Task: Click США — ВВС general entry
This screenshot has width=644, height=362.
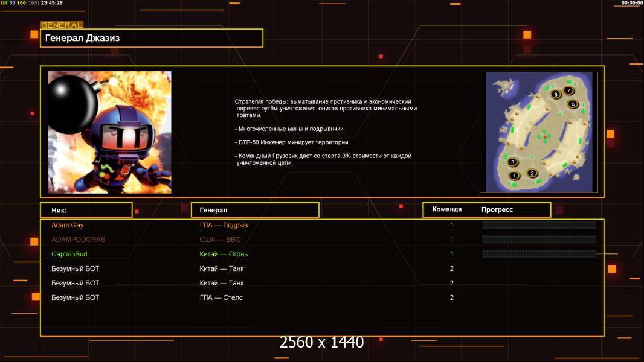Action: [220, 240]
